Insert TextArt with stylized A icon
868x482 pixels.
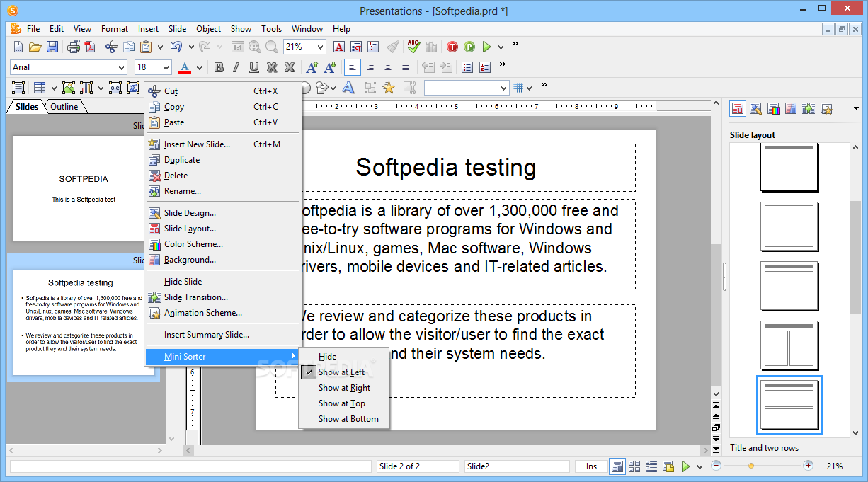coord(348,88)
